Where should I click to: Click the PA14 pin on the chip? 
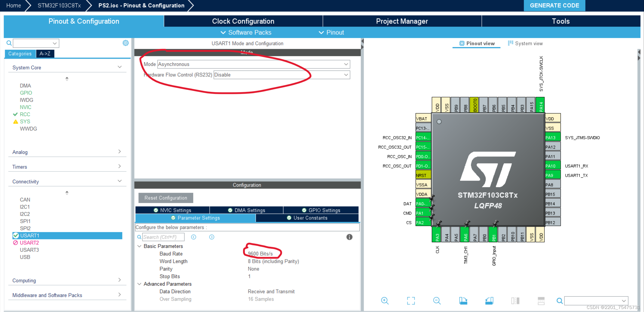[540, 105]
